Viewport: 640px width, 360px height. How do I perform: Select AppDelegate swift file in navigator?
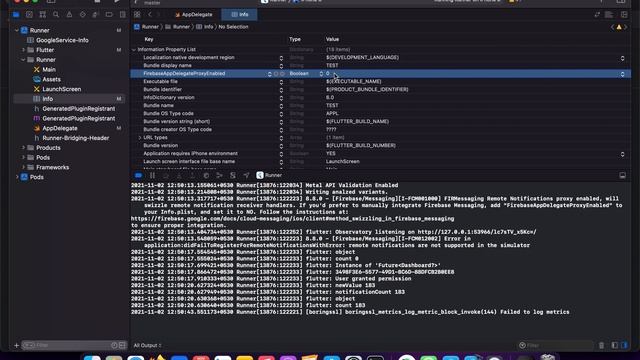[60, 128]
